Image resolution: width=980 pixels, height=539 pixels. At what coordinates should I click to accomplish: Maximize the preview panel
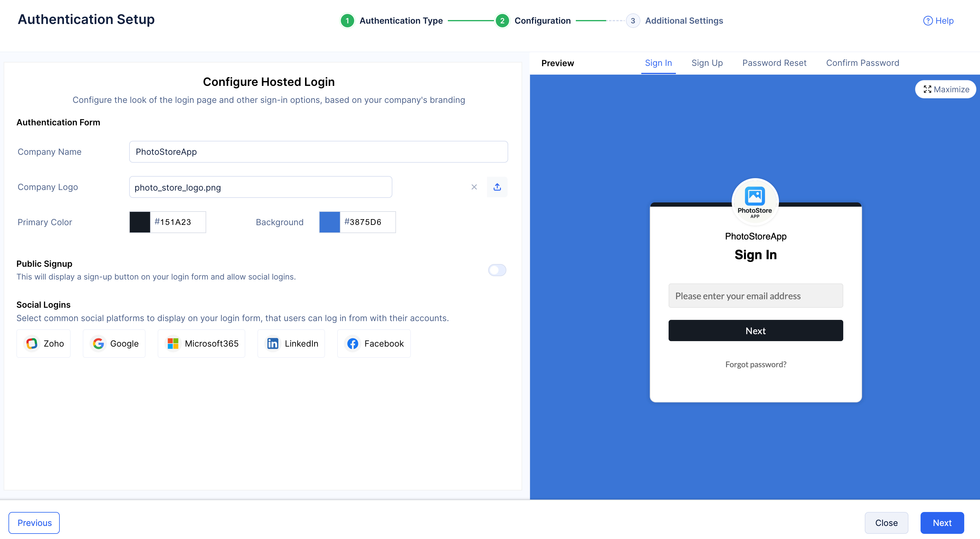point(945,89)
